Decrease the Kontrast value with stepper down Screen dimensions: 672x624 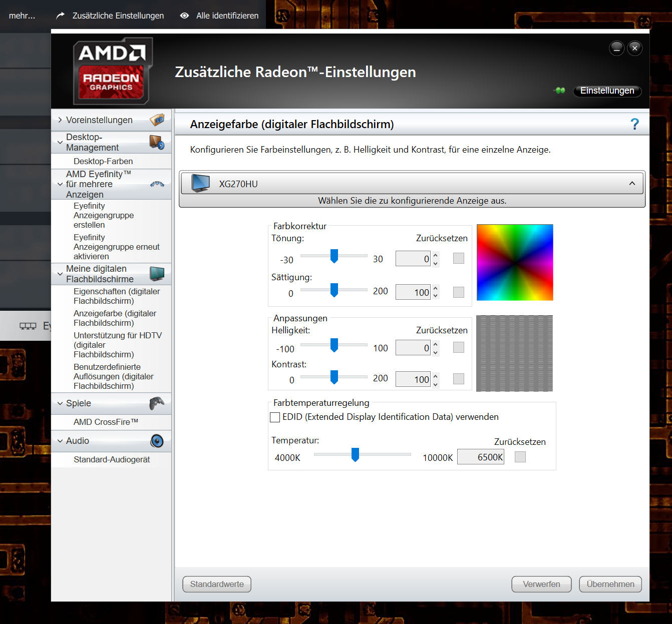click(435, 384)
